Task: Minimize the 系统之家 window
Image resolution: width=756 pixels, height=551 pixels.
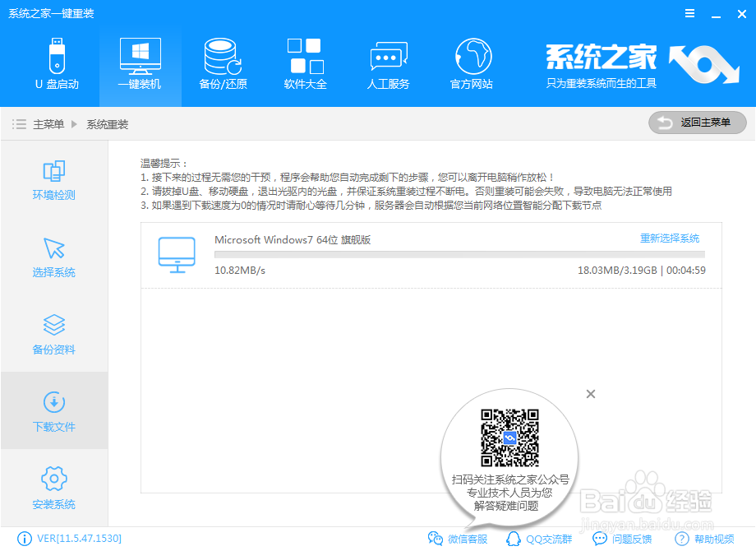Action: (x=716, y=15)
